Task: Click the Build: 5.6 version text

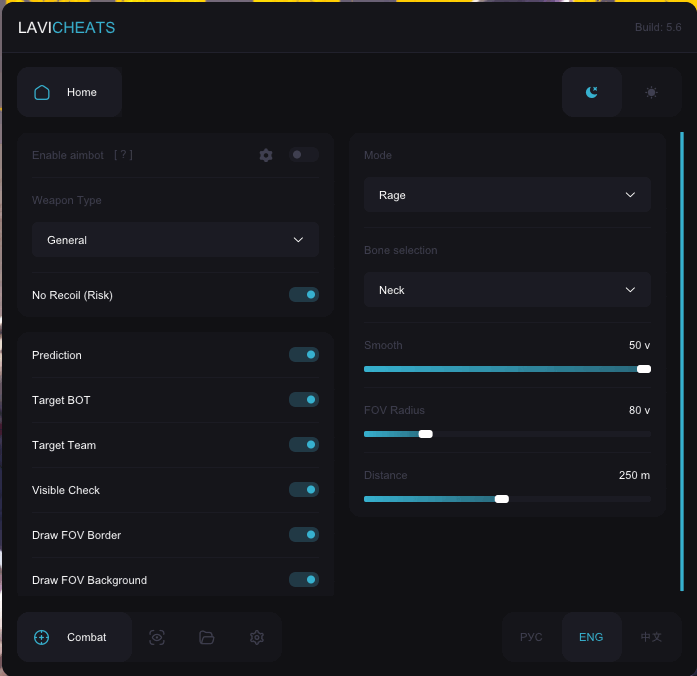Action: pos(658,27)
